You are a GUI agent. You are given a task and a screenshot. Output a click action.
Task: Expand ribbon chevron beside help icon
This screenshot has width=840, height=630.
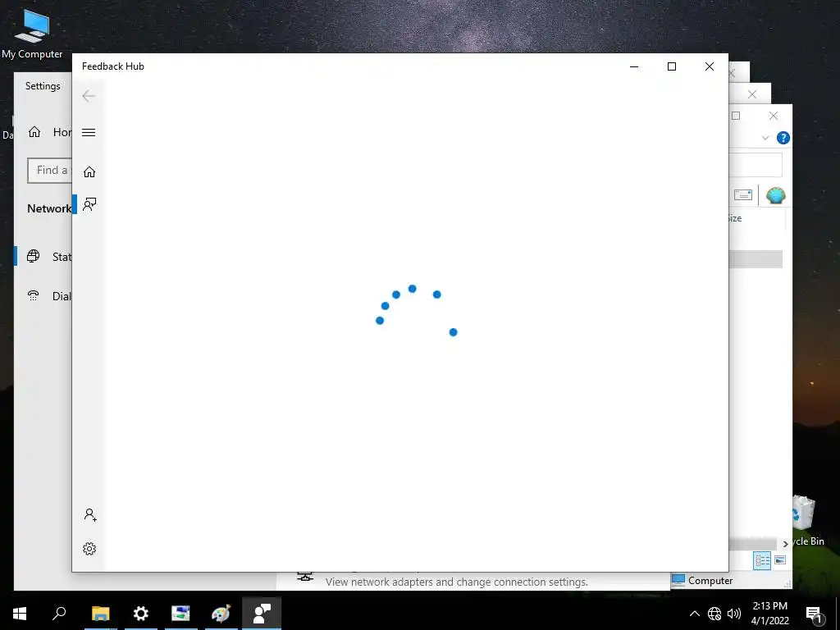765,138
